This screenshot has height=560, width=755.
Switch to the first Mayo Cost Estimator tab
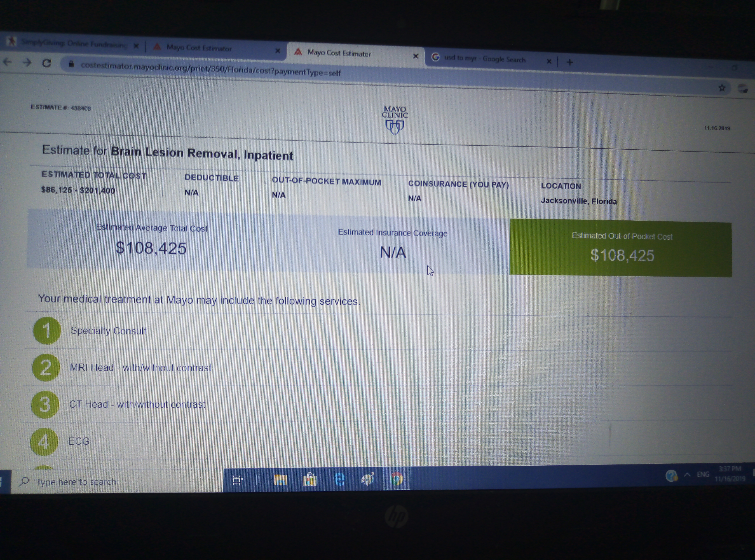[x=199, y=48]
